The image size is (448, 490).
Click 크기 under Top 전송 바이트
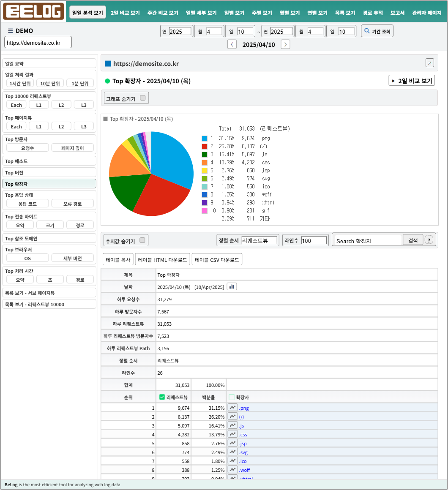point(50,225)
